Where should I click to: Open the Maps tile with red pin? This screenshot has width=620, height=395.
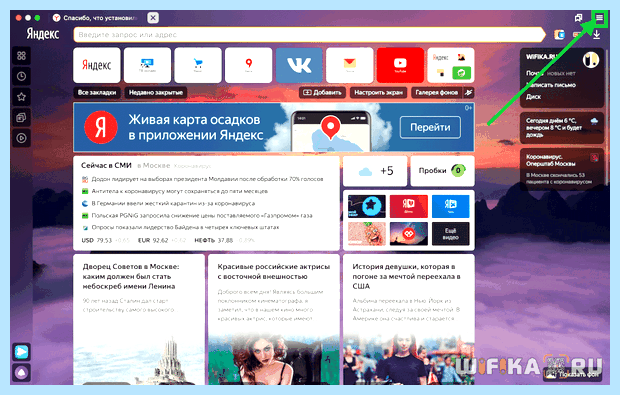point(249,65)
